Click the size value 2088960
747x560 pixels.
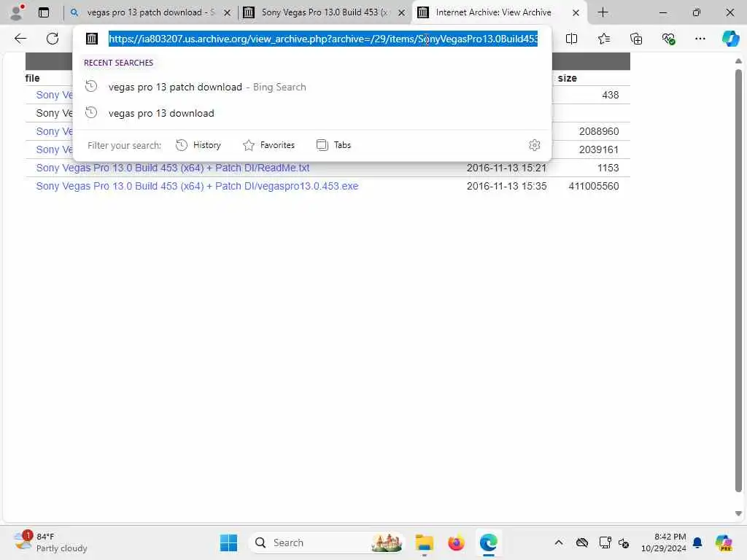pos(598,131)
